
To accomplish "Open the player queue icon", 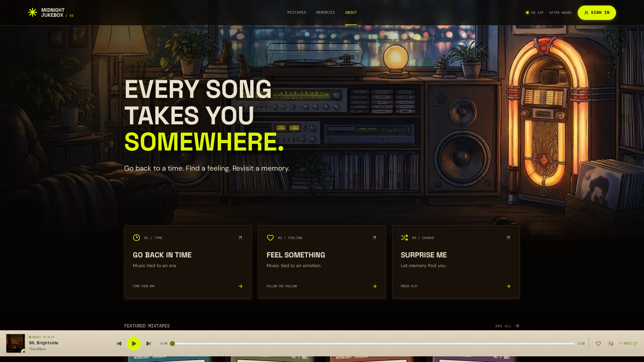I will click(611, 344).
